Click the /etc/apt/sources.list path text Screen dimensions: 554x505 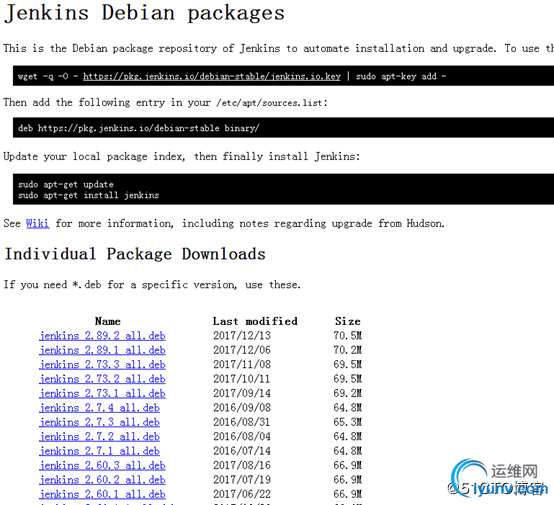[x=269, y=103]
